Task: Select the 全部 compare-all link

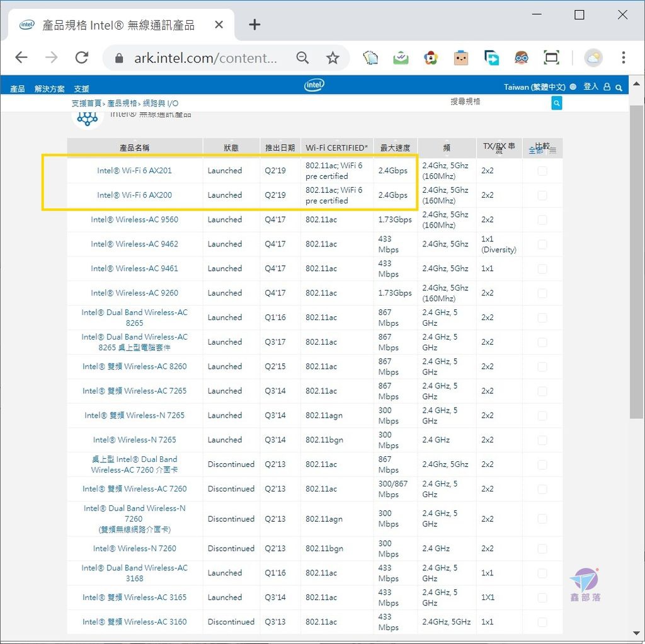Action: point(535,150)
